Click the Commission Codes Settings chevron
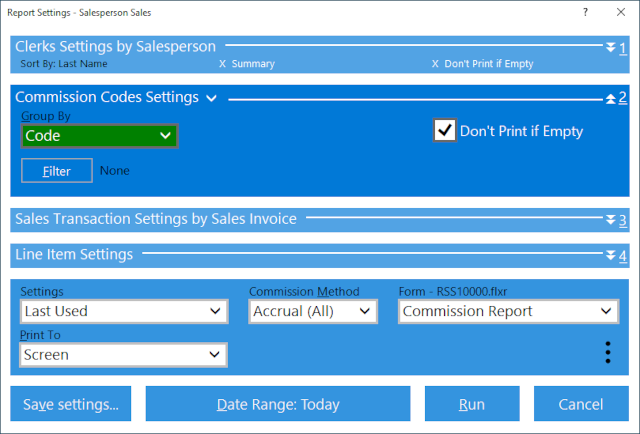This screenshot has height=434, width=640. tap(211, 98)
